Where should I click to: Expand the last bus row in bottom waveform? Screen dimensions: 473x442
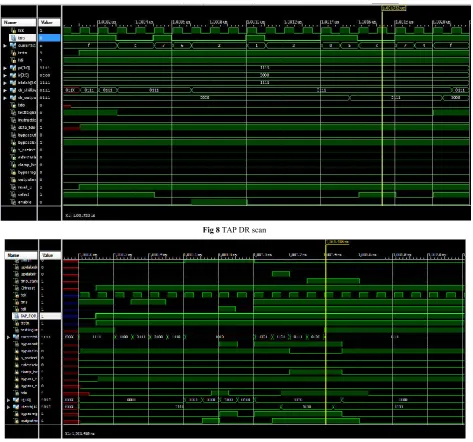point(9,407)
